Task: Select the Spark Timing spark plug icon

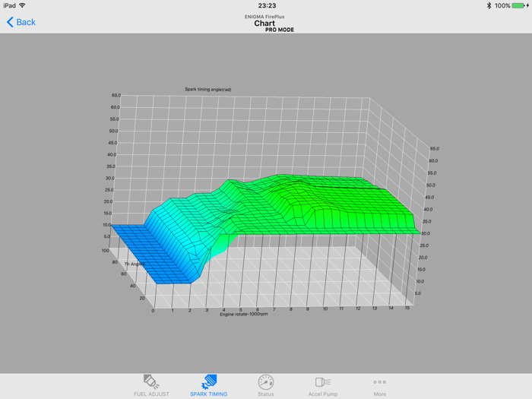Action: point(208,382)
